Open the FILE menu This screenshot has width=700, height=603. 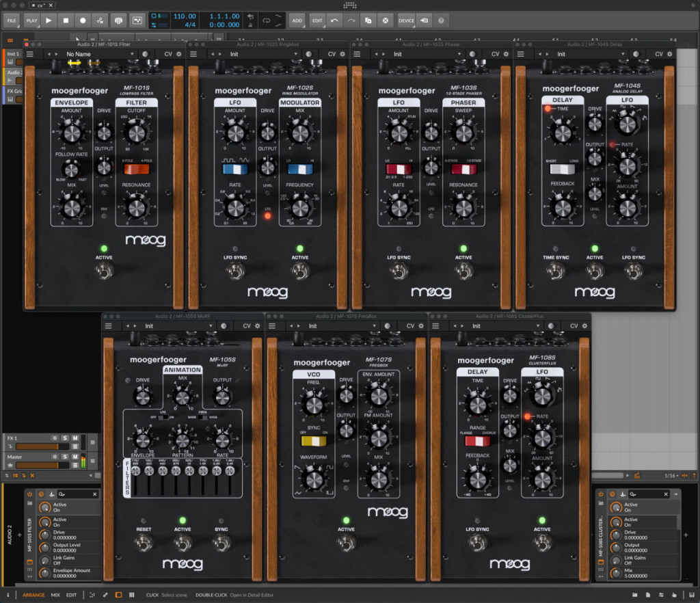tap(12, 21)
